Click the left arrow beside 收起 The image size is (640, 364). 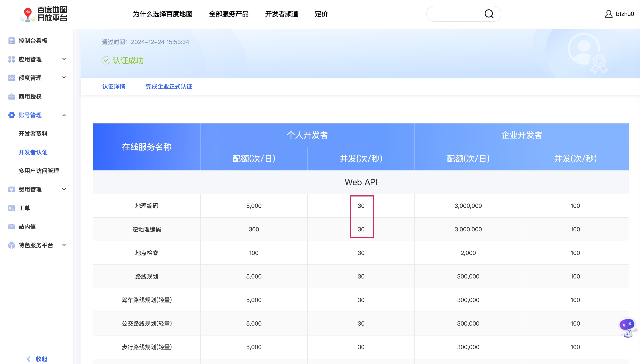(x=29, y=359)
